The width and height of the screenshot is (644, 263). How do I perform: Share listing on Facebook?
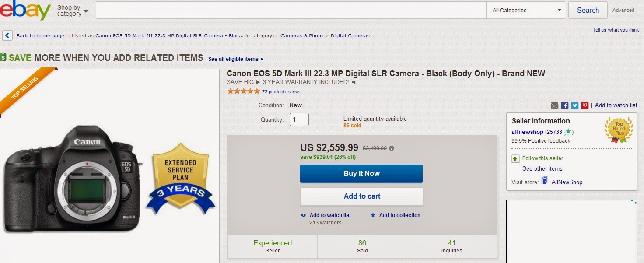click(x=565, y=105)
